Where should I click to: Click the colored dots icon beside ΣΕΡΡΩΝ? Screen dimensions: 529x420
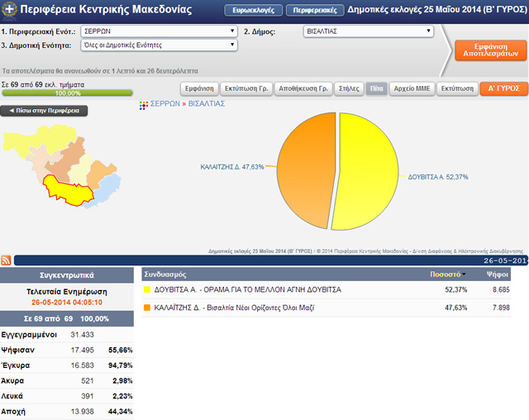click(x=143, y=105)
